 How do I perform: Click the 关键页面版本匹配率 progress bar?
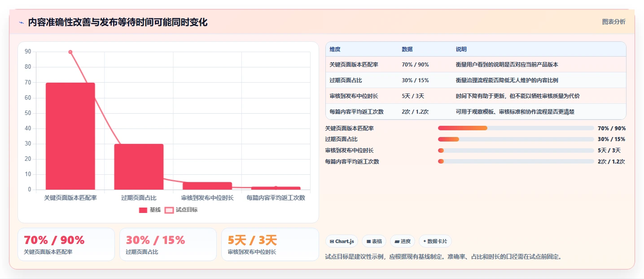click(516, 128)
